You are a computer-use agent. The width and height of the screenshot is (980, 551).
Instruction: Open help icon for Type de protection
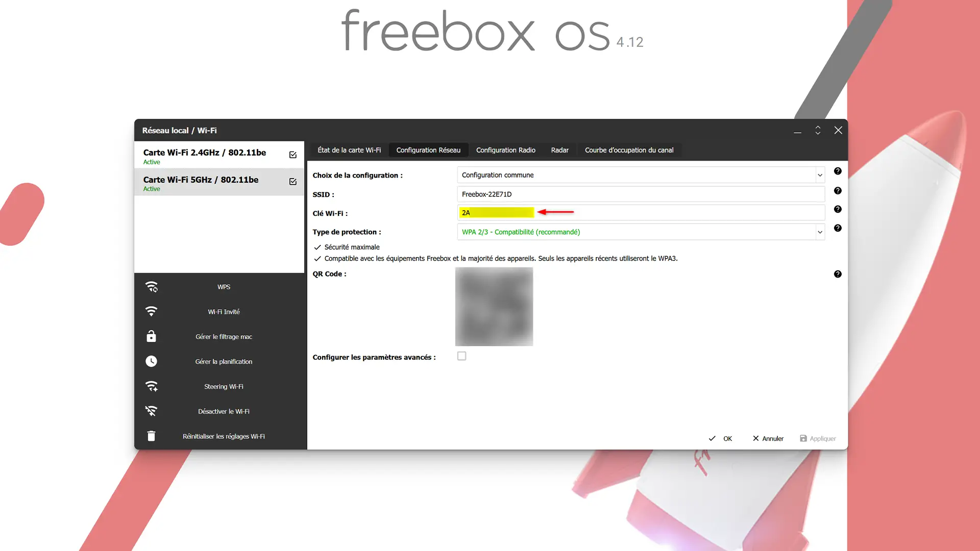click(x=838, y=228)
